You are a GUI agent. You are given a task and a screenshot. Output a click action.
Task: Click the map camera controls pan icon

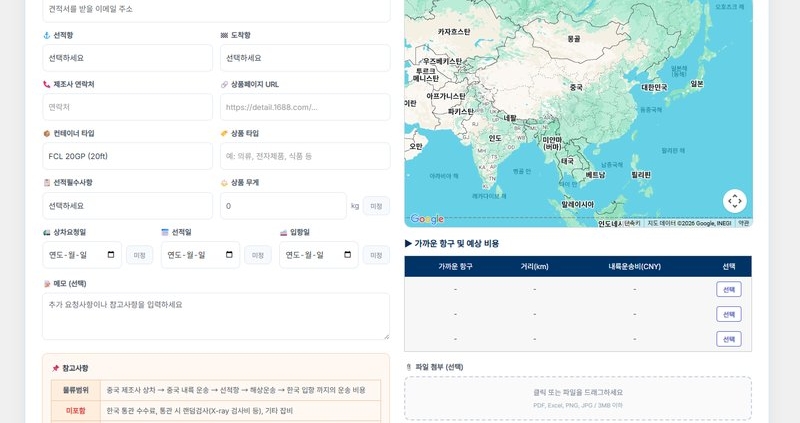pyautogui.click(x=735, y=201)
